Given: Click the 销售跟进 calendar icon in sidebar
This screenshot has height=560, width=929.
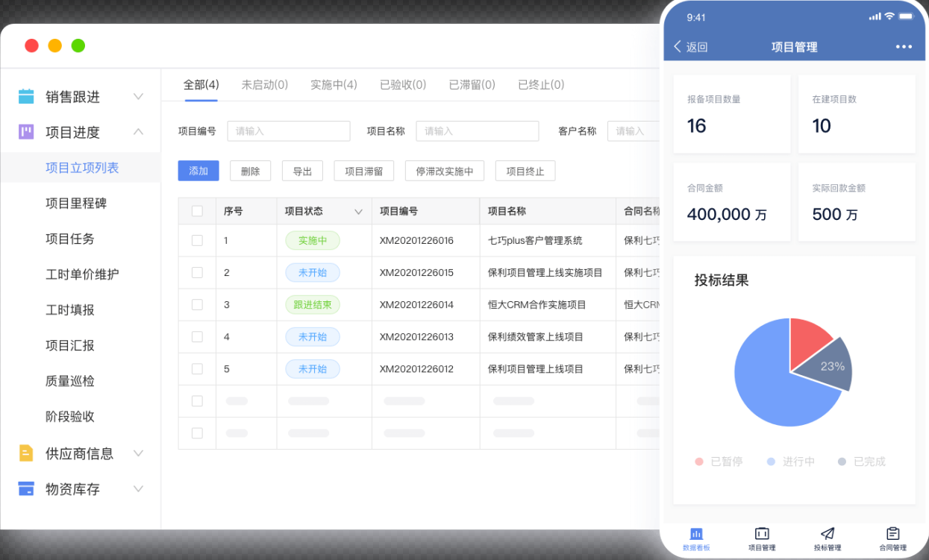Looking at the screenshot, I should [26, 96].
